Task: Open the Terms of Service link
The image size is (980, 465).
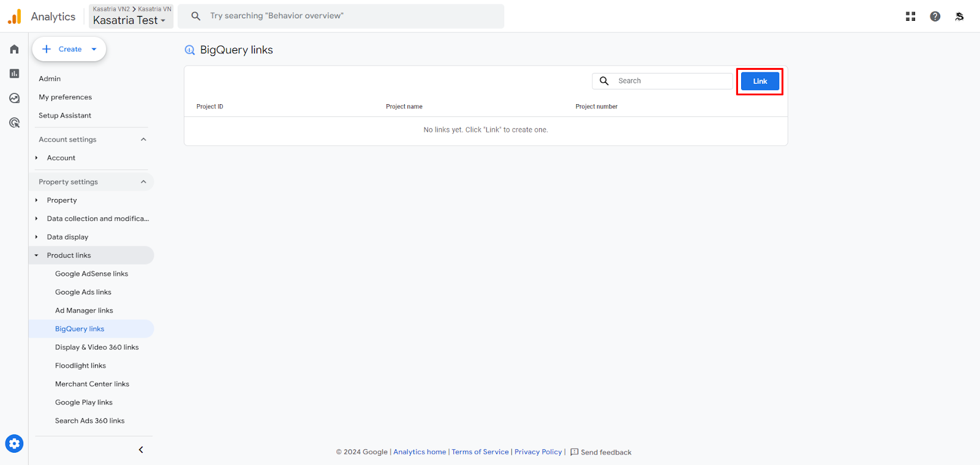Action: tap(480, 452)
